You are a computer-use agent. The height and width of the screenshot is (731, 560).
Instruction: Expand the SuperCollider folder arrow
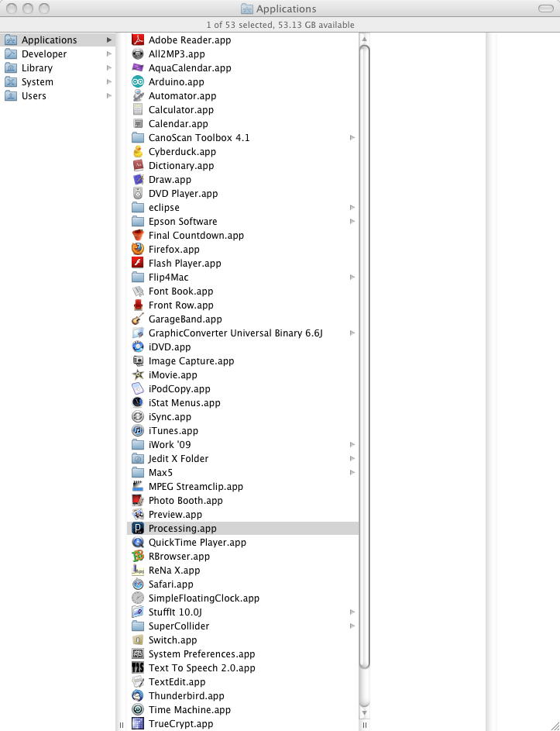[x=352, y=626]
